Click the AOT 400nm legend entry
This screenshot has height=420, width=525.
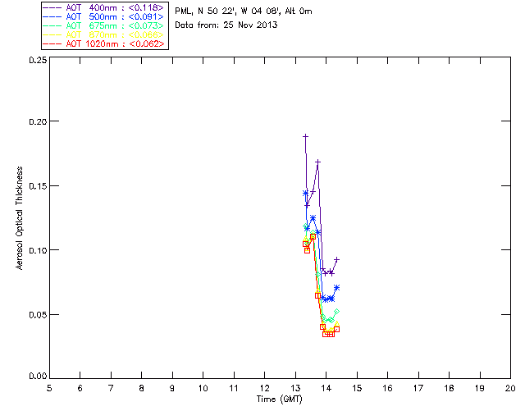click(x=103, y=7)
